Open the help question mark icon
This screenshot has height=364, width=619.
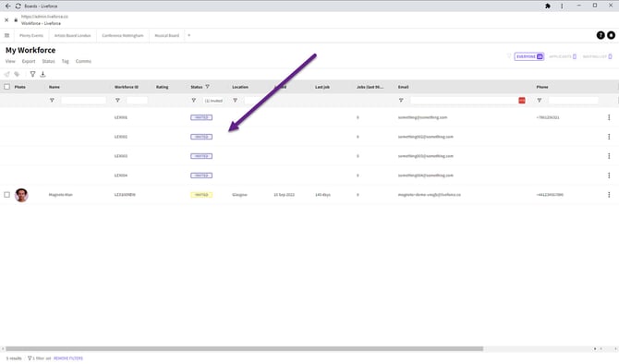click(x=601, y=35)
